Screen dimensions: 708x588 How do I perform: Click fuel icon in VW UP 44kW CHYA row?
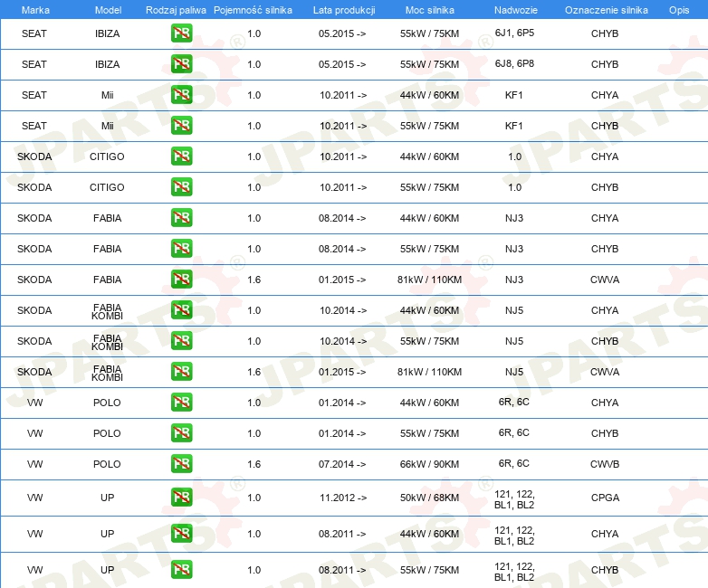[x=181, y=534]
